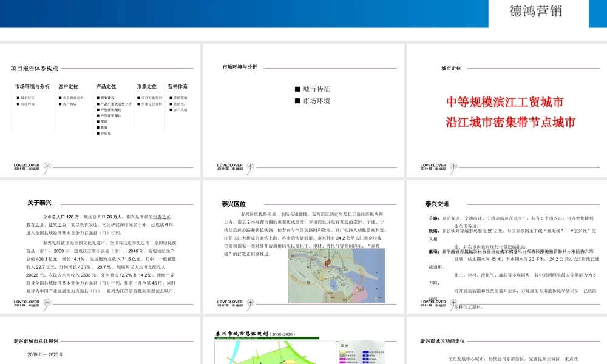Click the 铁路： label in 泰兴交通 slide
The image size is (607, 364).
tap(434, 231)
